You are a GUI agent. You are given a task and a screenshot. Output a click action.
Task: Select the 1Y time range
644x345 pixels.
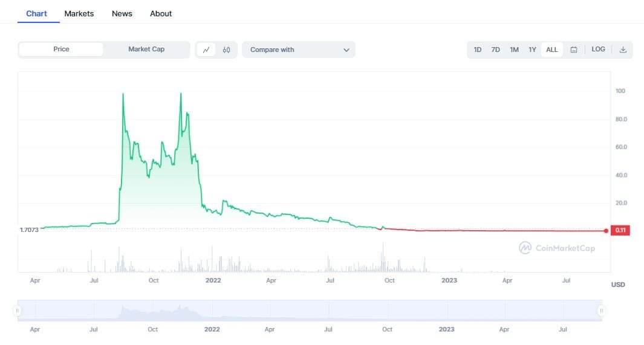[x=532, y=50]
